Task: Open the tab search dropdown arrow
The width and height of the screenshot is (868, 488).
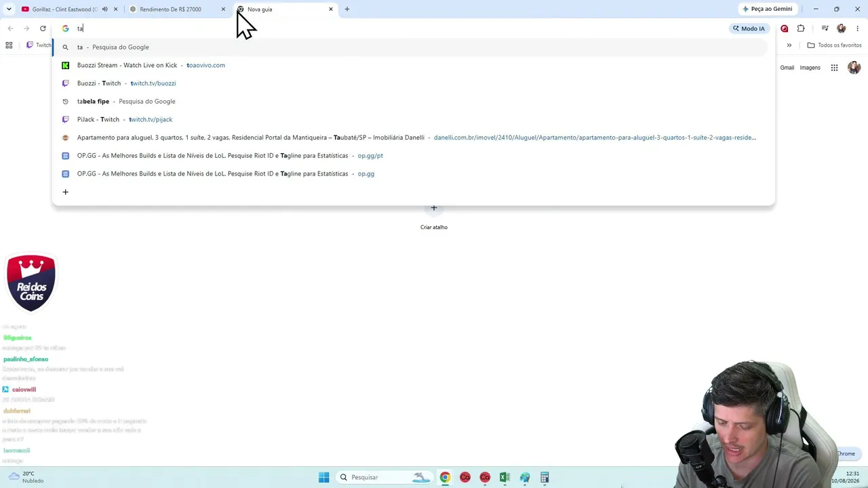Action: pyautogui.click(x=9, y=9)
